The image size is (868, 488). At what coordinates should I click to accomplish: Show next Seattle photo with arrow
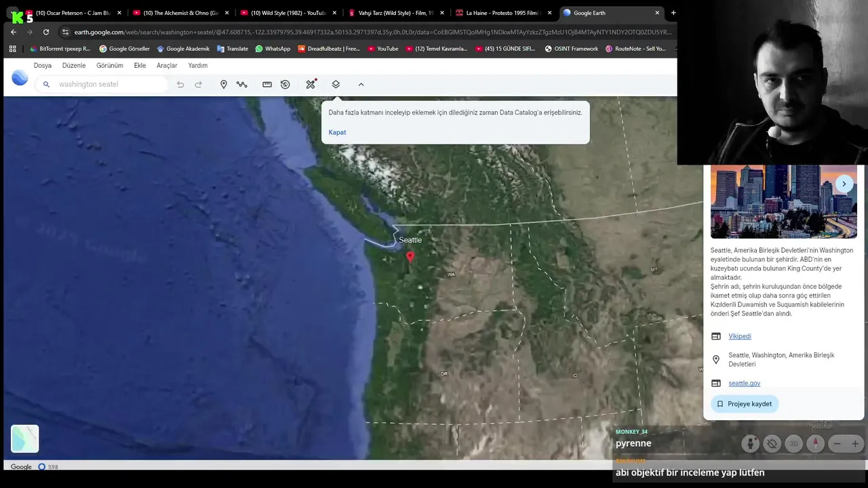[844, 184]
